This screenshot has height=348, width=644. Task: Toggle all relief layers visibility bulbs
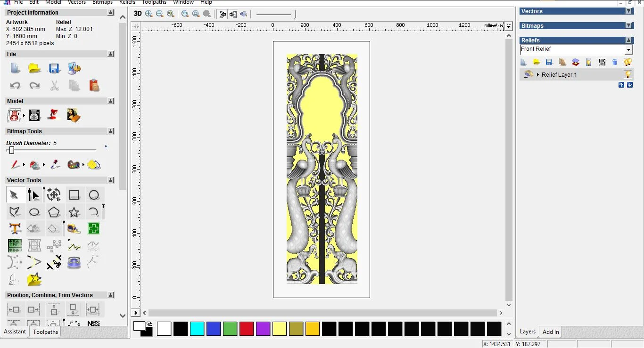click(x=627, y=62)
